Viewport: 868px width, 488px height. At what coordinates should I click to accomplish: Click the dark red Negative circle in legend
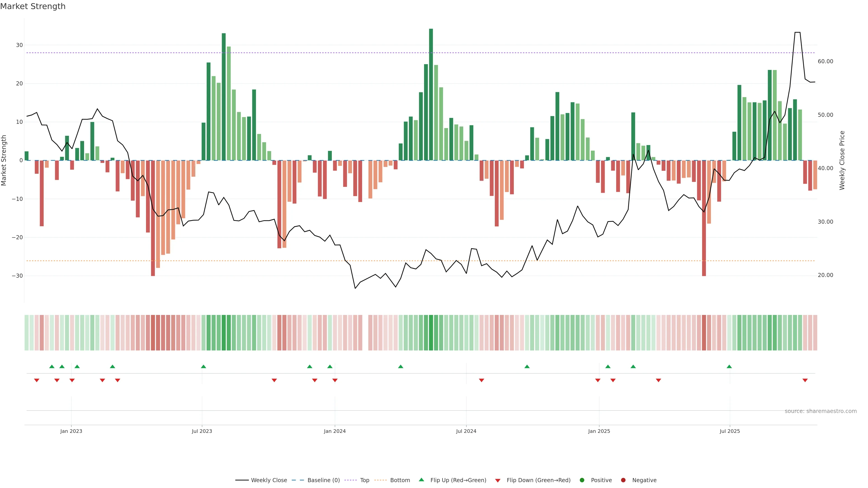pyautogui.click(x=623, y=480)
